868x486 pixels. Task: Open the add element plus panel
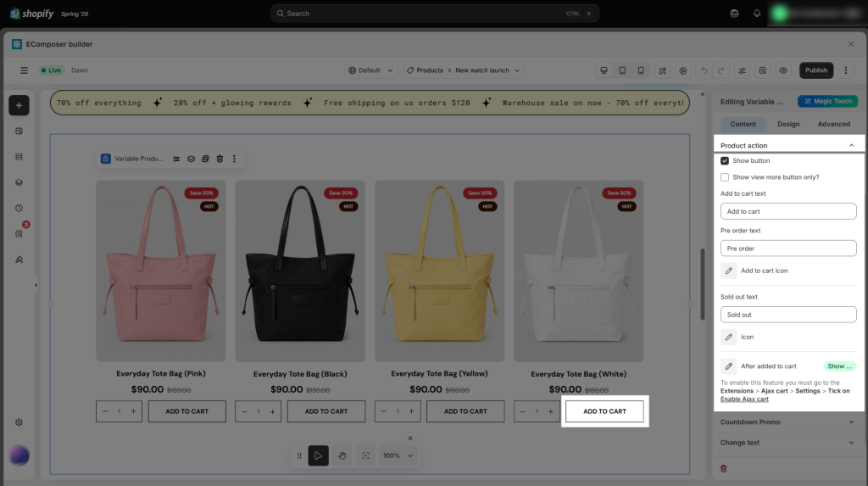19,105
